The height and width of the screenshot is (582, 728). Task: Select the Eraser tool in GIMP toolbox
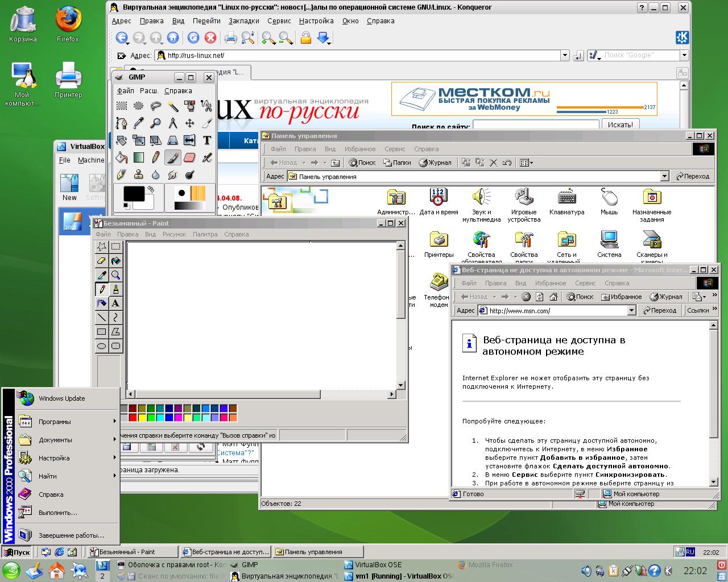pyautogui.click(x=190, y=157)
